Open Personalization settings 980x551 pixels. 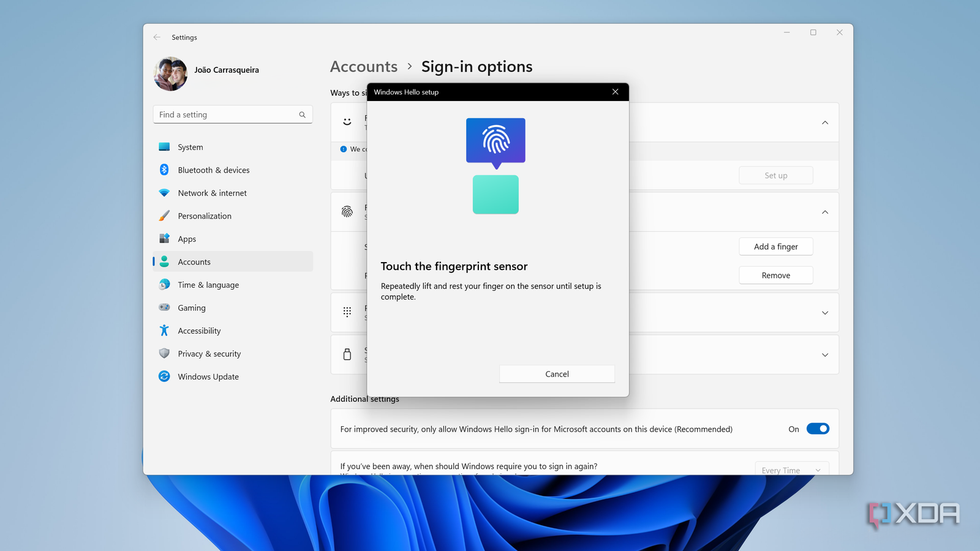tap(205, 216)
